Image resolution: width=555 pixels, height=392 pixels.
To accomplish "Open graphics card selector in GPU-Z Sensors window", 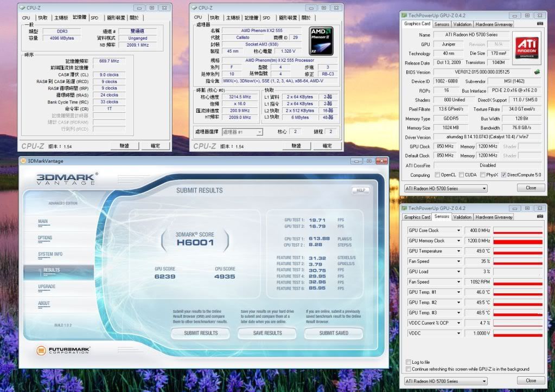I will coord(445,381).
